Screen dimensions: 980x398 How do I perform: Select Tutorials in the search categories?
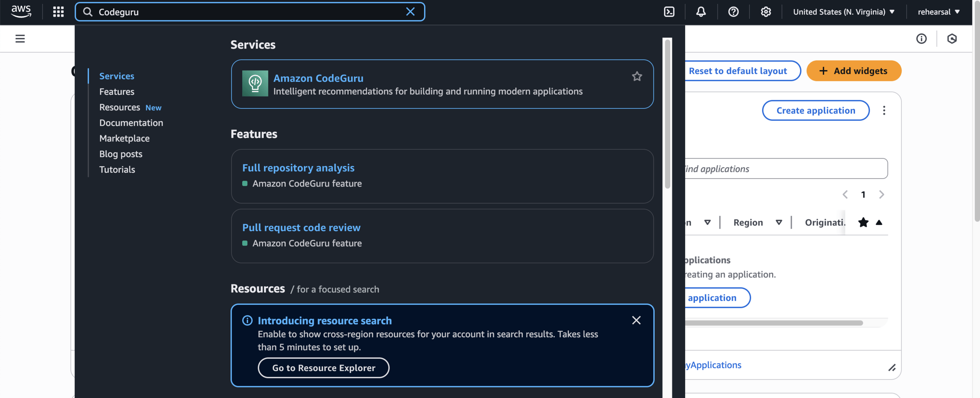pyautogui.click(x=117, y=170)
